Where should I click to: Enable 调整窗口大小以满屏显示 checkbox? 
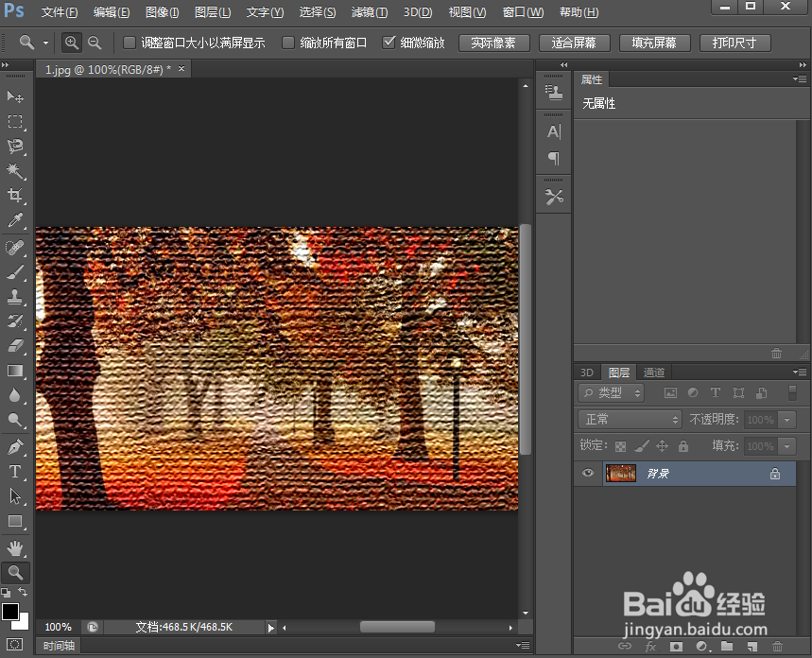[x=129, y=43]
